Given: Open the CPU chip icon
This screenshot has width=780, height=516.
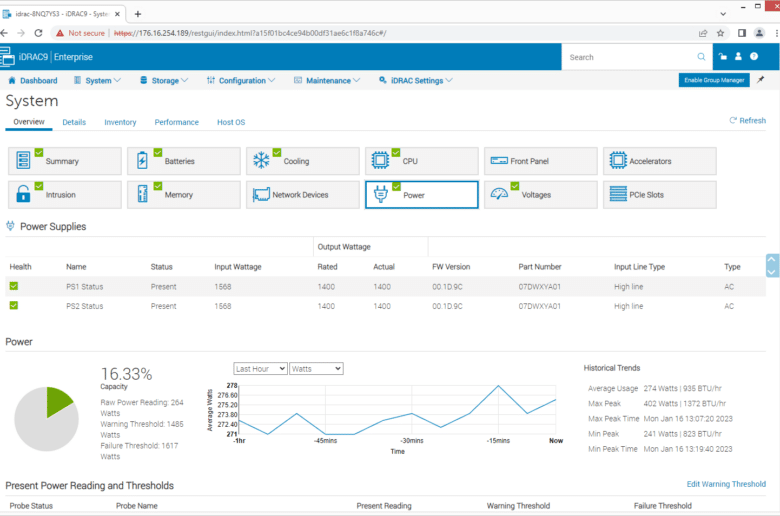Looking at the screenshot, I should tap(380, 160).
